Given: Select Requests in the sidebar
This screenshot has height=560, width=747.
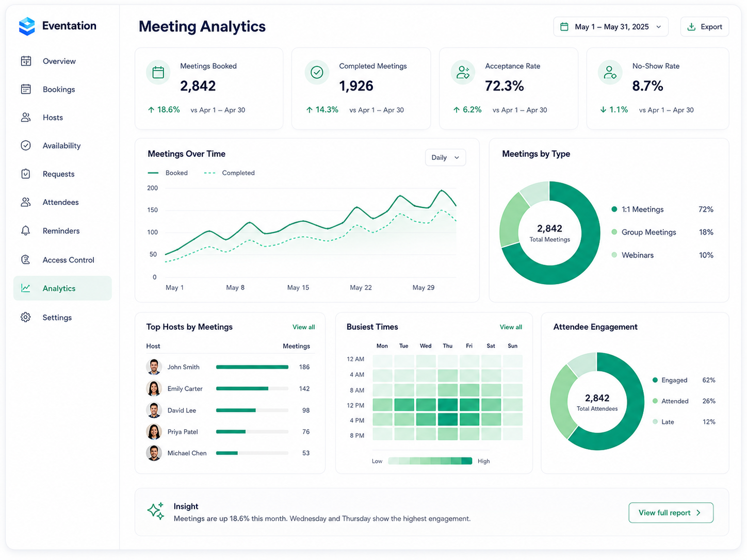Looking at the screenshot, I should coord(62,174).
